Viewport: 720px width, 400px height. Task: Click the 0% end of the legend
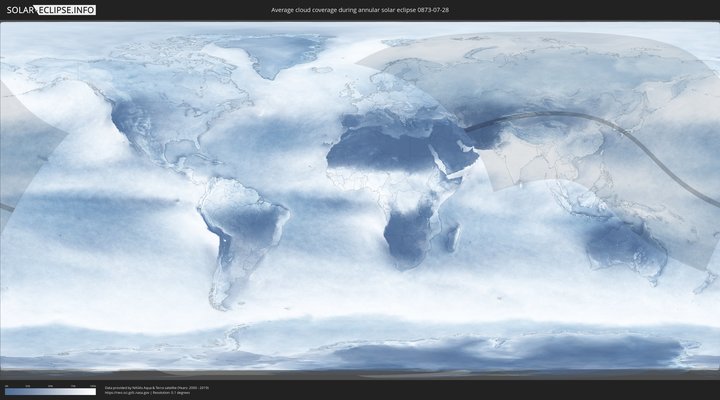coord(6,392)
